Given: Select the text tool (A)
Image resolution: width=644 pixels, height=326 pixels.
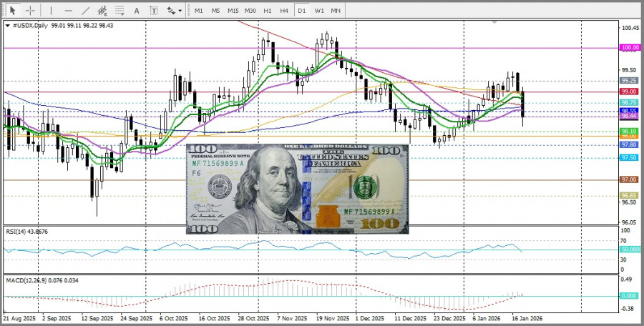Looking at the screenshot, I should pos(137,11).
